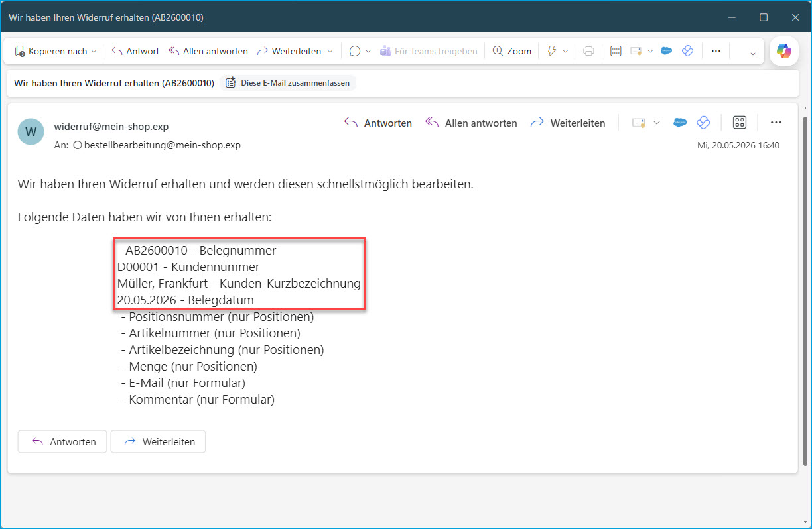Open the Copilot button
This screenshot has height=529, width=812.
pyautogui.click(x=784, y=51)
